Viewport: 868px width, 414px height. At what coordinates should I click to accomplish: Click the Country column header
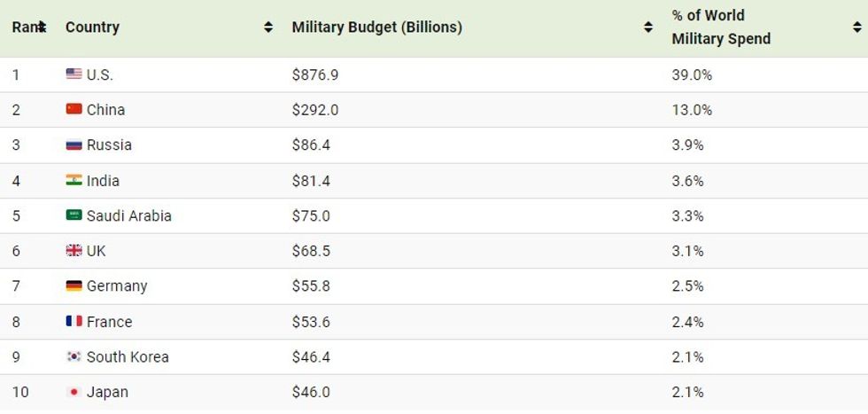(92, 27)
